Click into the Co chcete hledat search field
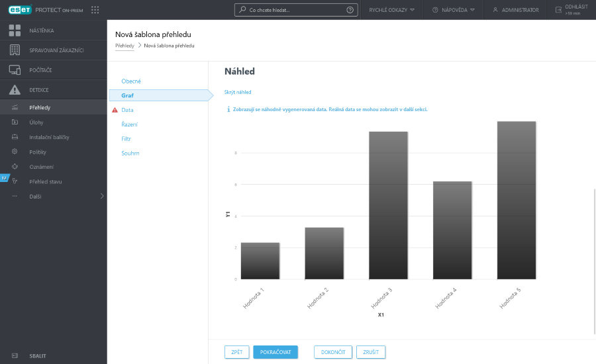Viewport: 596px width, 364px height. (296, 10)
